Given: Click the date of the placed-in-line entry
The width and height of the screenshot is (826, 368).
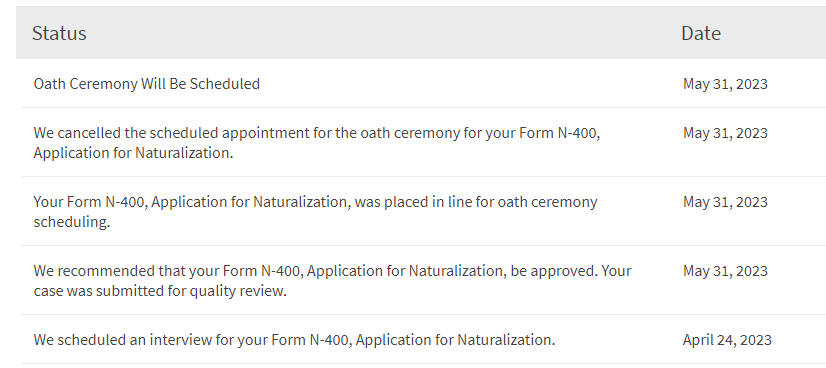Looking at the screenshot, I should tap(725, 202).
